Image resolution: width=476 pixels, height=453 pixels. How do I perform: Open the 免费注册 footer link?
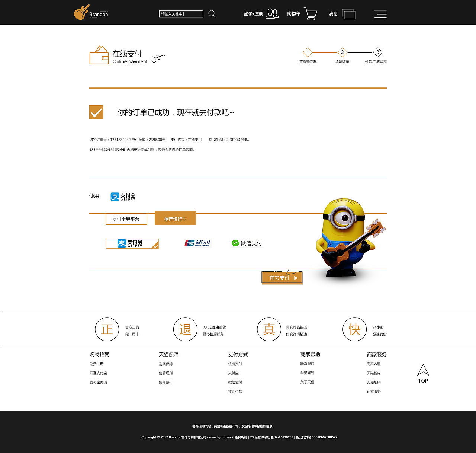point(97,364)
